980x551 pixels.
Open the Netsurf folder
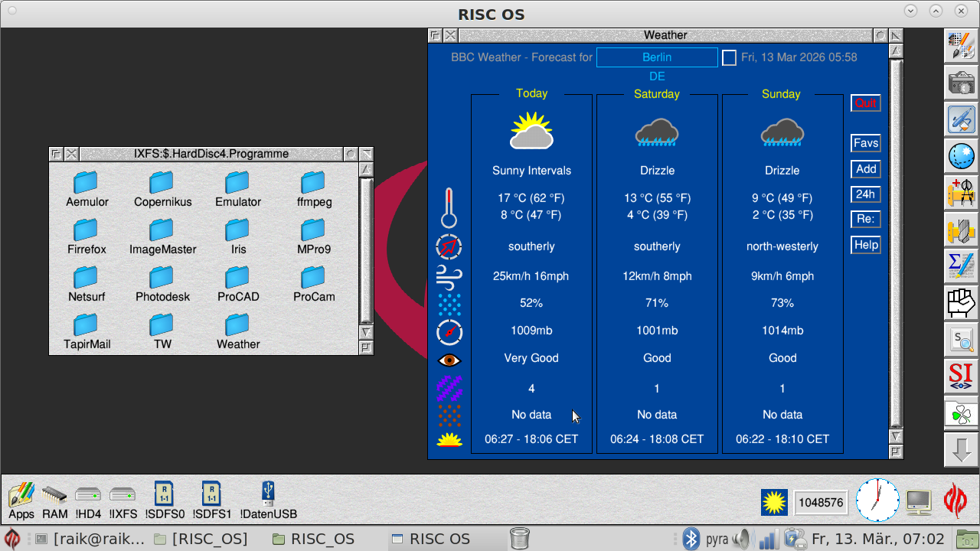pyautogui.click(x=87, y=278)
